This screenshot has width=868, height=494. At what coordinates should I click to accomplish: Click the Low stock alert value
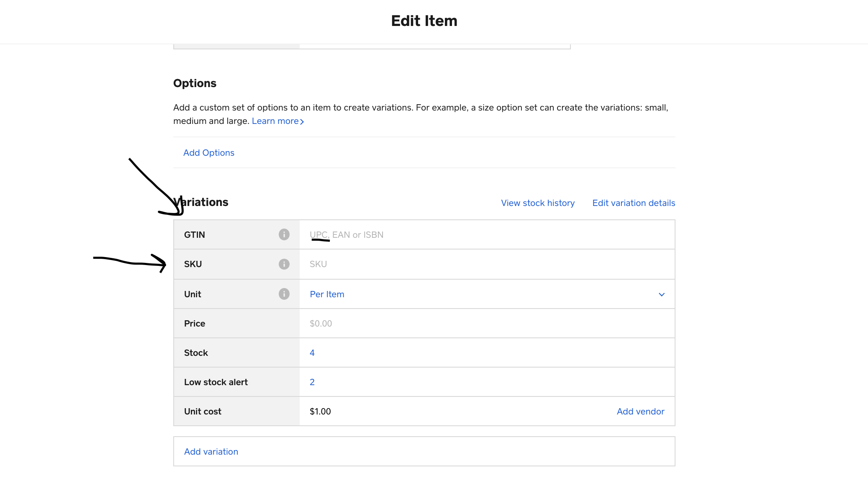pos(312,382)
